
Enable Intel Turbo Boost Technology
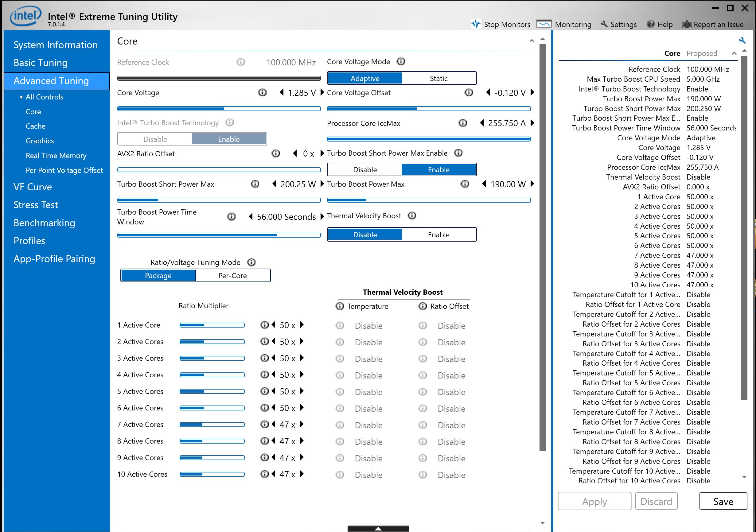pos(229,139)
